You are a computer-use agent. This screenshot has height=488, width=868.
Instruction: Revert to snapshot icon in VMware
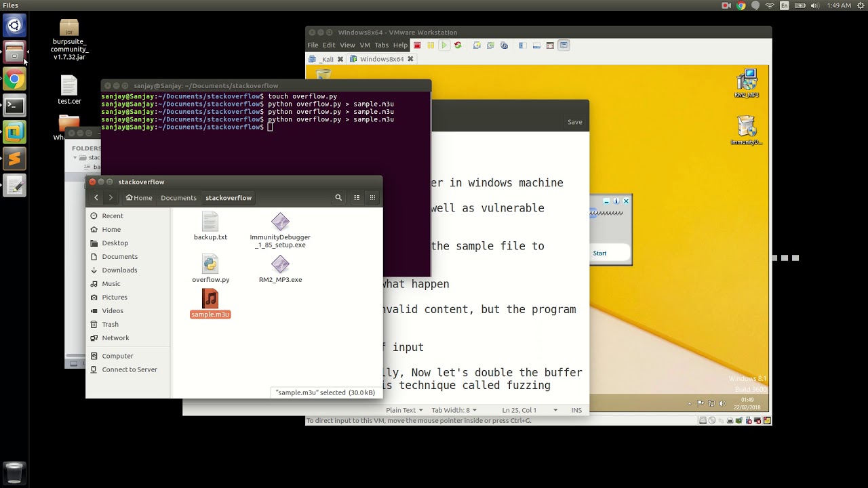[x=490, y=45]
